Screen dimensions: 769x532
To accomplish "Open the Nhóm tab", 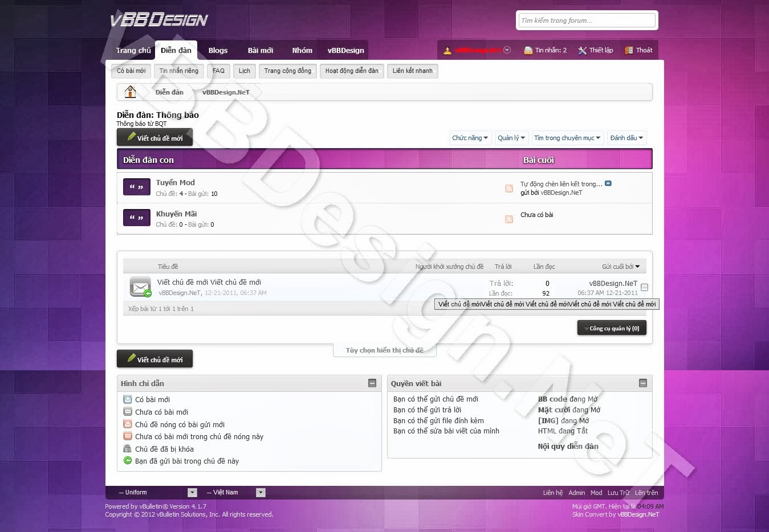I will (x=302, y=50).
